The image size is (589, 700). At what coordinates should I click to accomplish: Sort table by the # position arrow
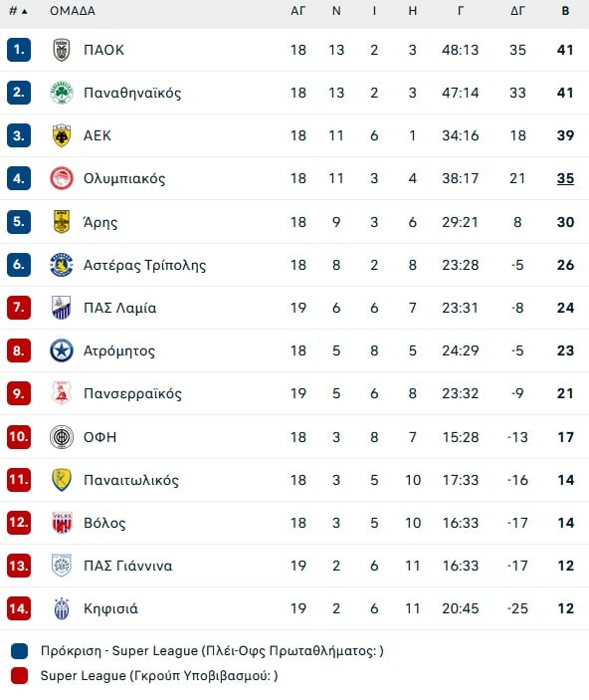coord(18,11)
